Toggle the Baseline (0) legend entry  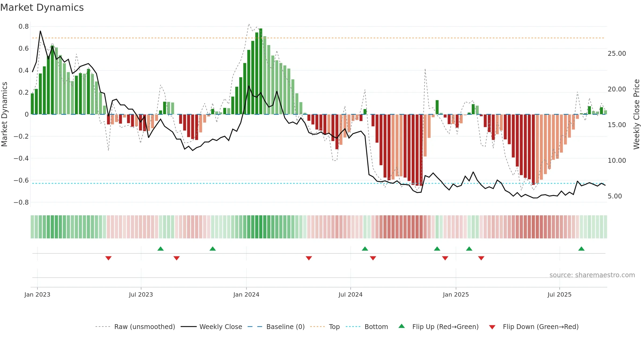pyautogui.click(x=276, y=327)
